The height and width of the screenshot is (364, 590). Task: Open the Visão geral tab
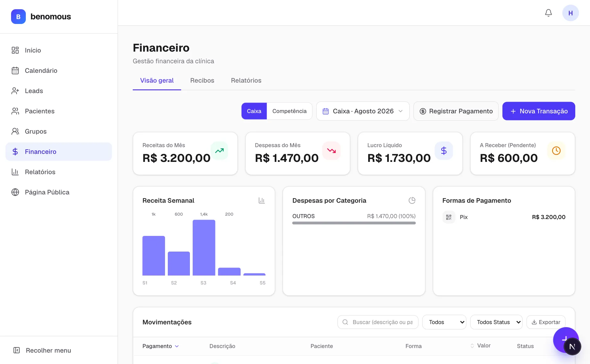[157, 80]
